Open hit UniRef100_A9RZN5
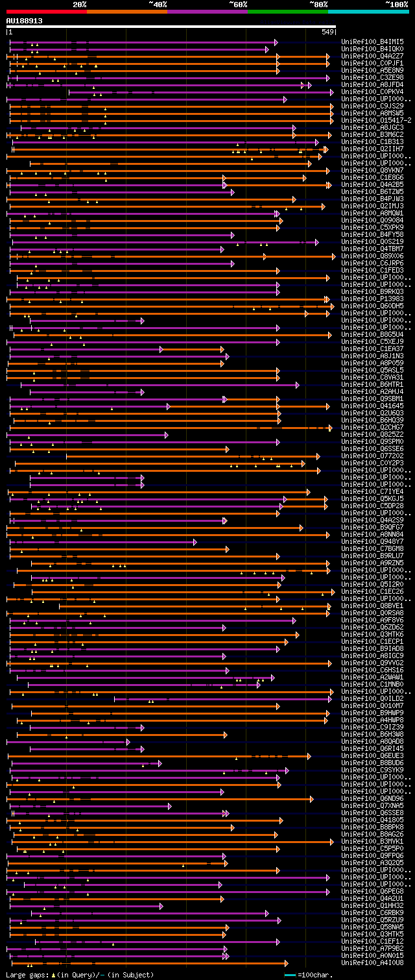 pos(372,563)
